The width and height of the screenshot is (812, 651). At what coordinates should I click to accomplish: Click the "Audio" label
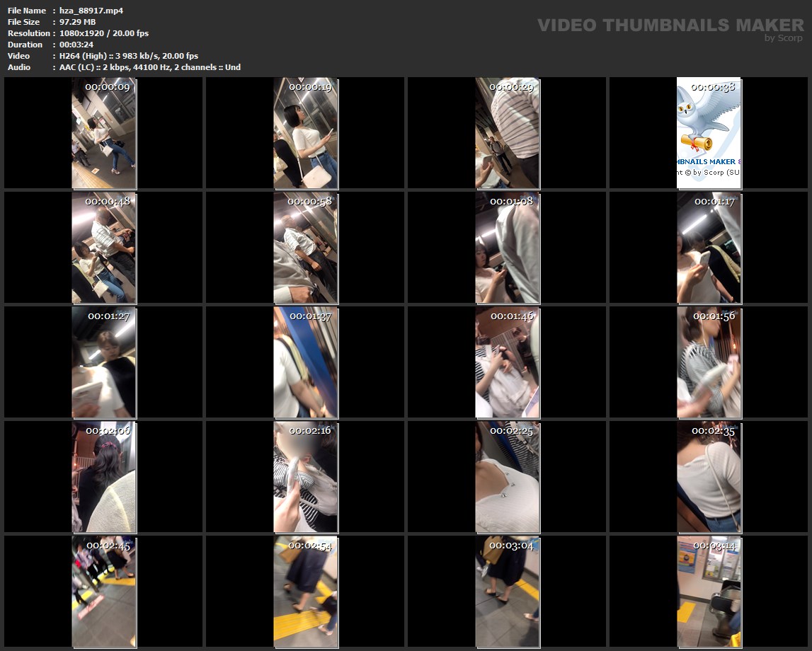(x=19, y=67)
